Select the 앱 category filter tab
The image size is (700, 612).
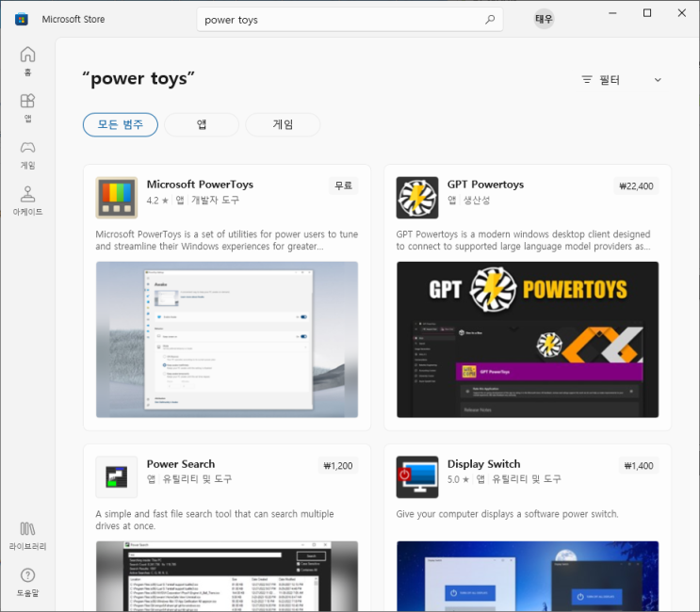coord(202,124)
